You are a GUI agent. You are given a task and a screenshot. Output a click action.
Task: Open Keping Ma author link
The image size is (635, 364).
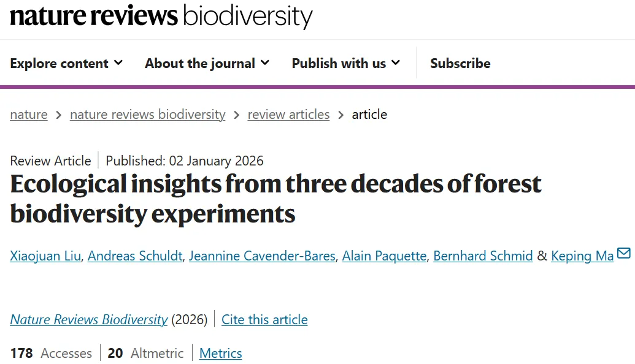582,256
